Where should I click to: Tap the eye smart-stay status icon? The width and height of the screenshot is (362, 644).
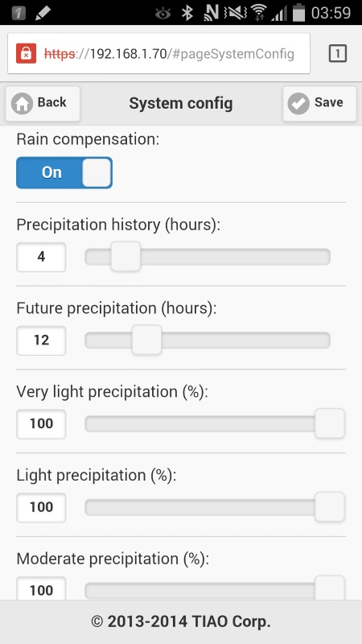[163, 13]
